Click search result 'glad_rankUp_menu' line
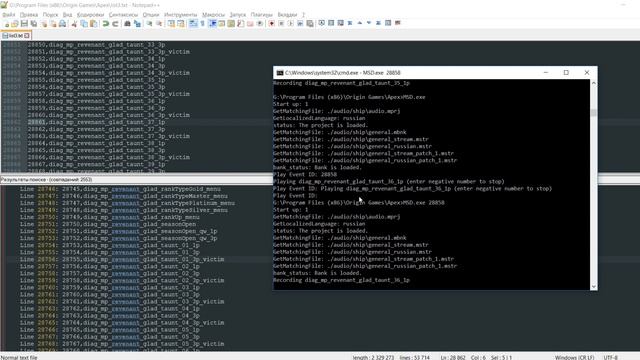 click(x=110, y=217)
